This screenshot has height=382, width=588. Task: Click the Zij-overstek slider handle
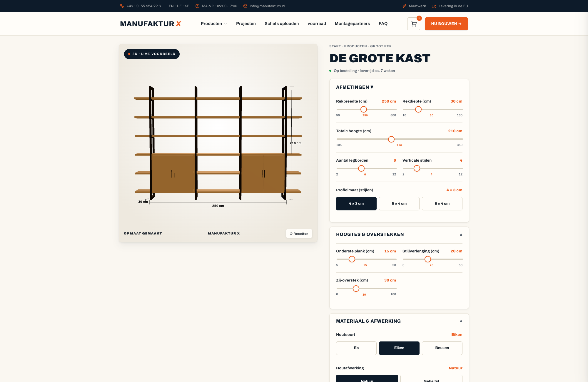coord(356,289)
